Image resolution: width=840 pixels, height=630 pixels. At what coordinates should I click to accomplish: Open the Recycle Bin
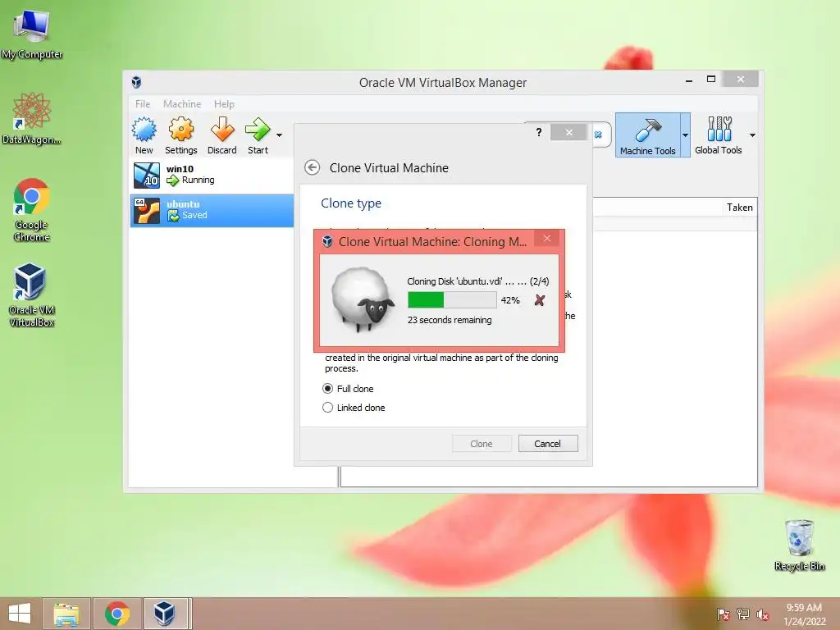point(799,545)
